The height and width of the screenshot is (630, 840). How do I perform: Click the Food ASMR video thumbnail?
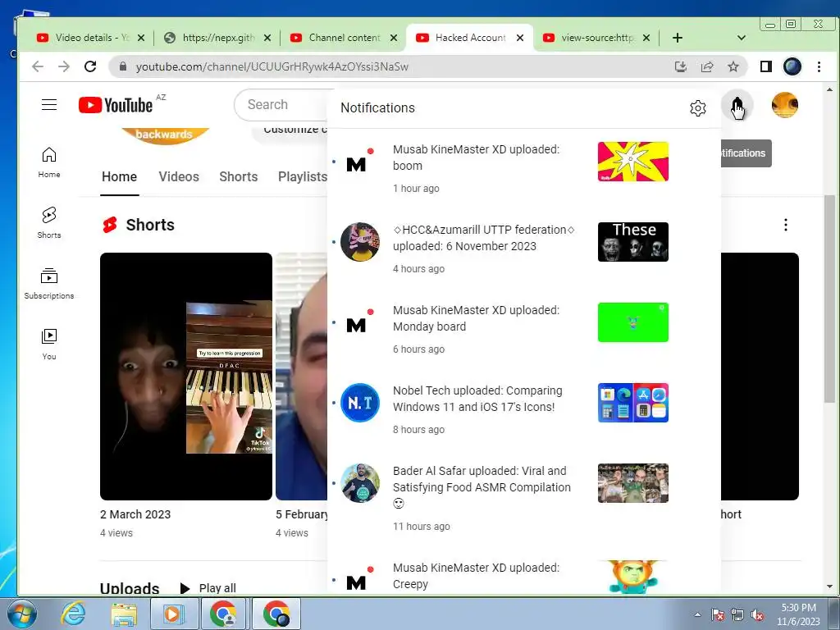pyautogui.click(x=632, y=483)
